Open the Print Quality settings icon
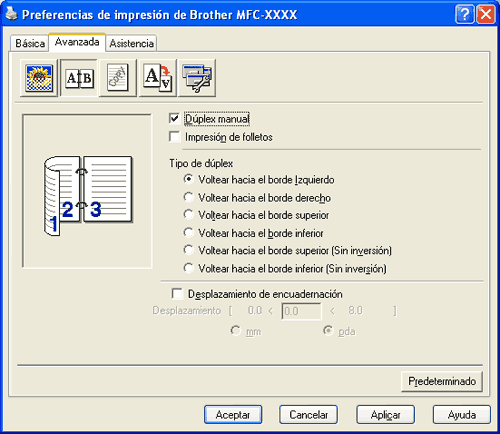Viewport: 500px width, 434px height. point(39,78)
